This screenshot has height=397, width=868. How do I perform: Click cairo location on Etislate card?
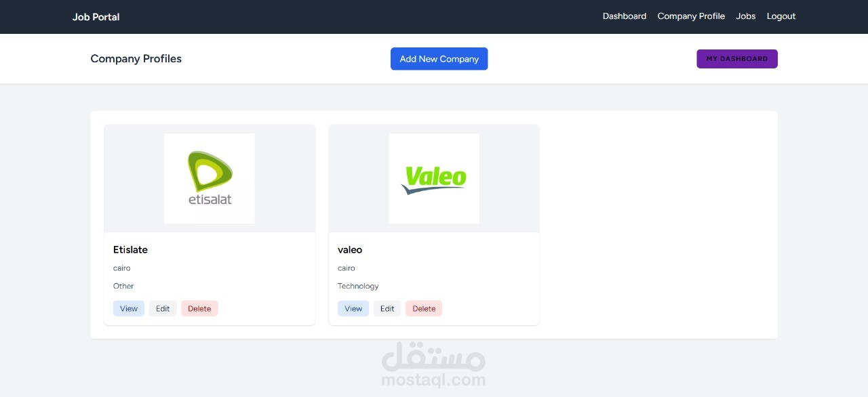pos(122,268)
